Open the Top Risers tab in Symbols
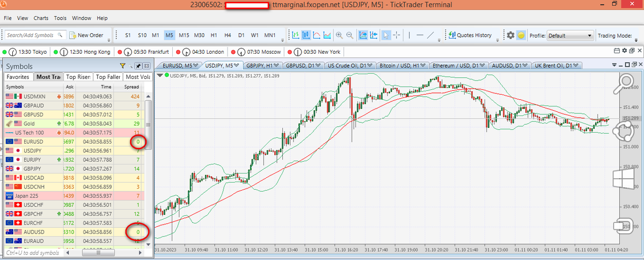Image resolution: width=644 pixels, height=260 pixels. (x=78, y=77)
